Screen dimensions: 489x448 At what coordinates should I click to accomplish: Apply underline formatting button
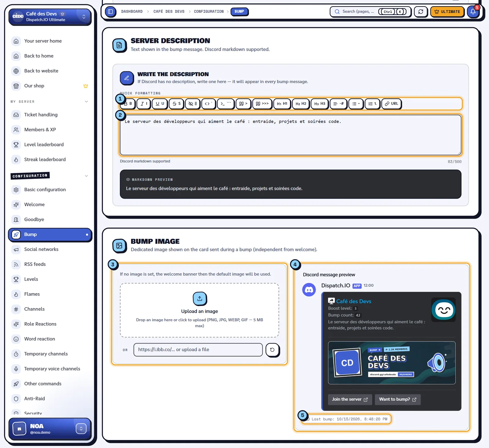coord(160,104)
